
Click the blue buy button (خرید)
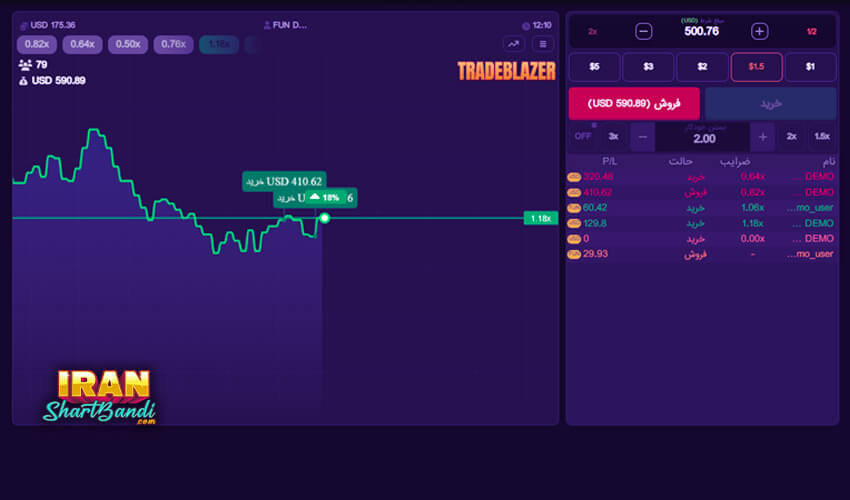(x=770, y=103)
